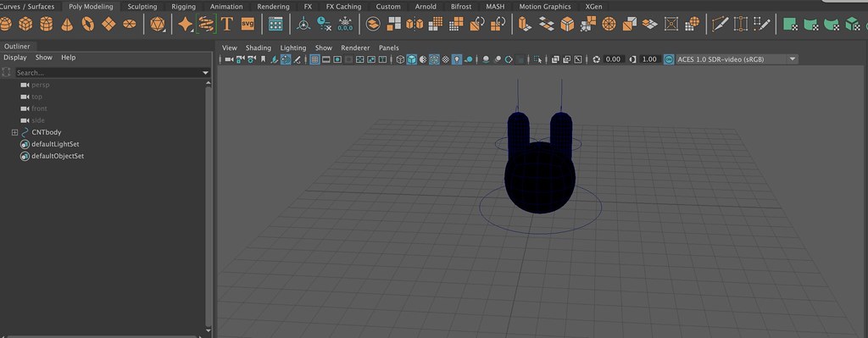Switch to the FX Caching shelf tab
This screenshot has height=338, width=868.
343,7
